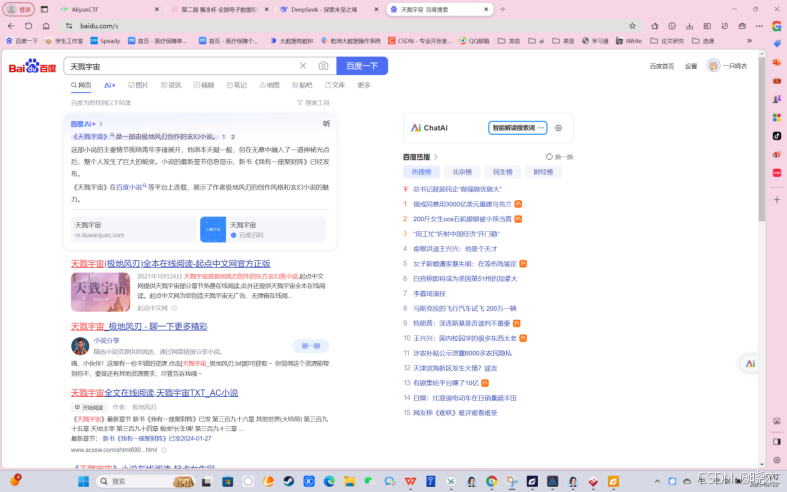Open the 天戮宇宙 百度百科 card
The width and height of the screenshot is (787, 492).
(263, 229)
